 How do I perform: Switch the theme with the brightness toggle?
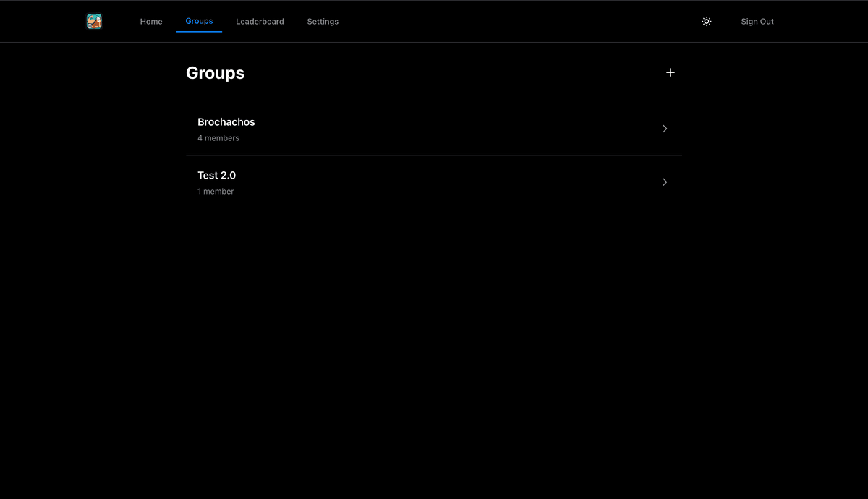706,21
